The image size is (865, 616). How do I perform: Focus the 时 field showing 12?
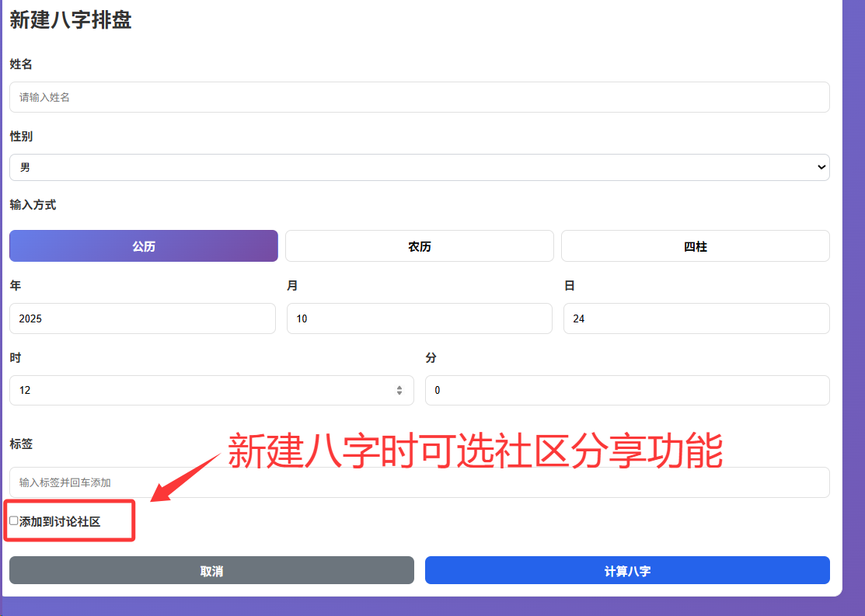coord(202,390)
